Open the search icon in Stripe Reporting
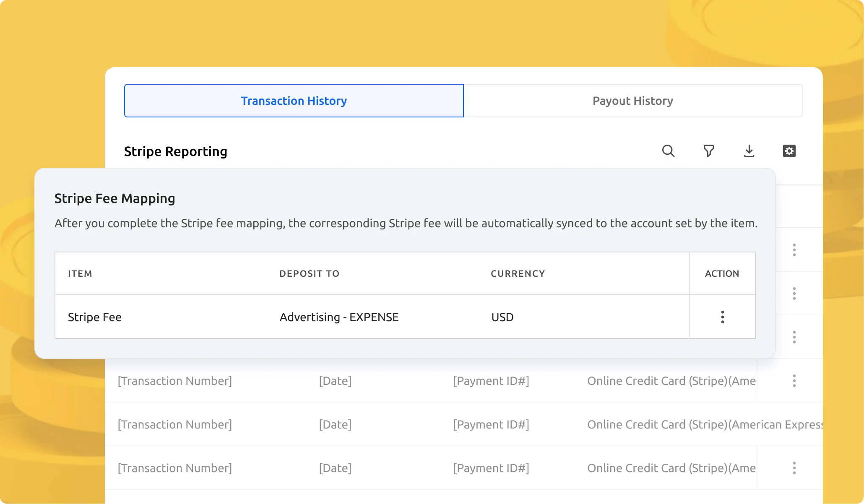The height and width of the screenshot is (504, 864). pyautogui.click(x=668, y=151)
